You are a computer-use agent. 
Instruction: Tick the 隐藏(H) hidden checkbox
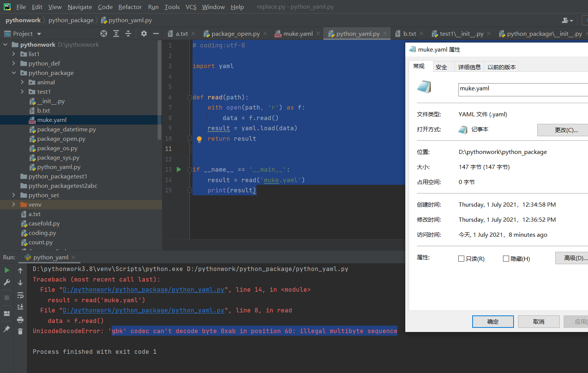506,259
